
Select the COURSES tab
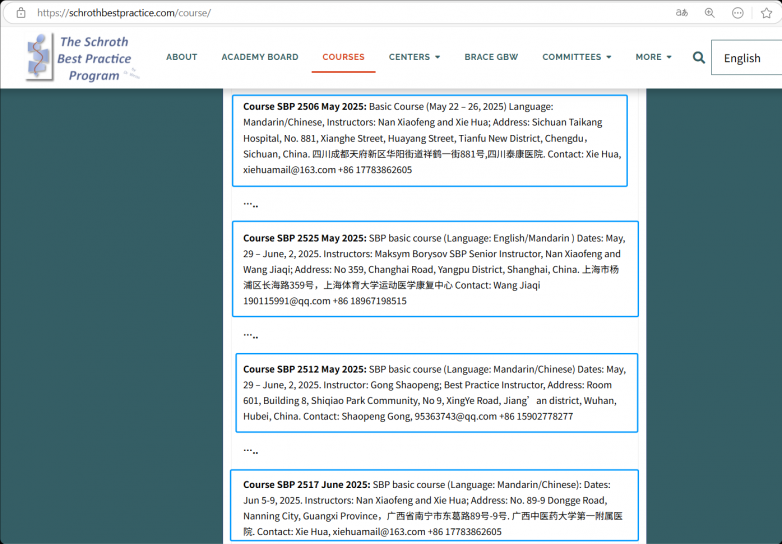pos(343,57)
